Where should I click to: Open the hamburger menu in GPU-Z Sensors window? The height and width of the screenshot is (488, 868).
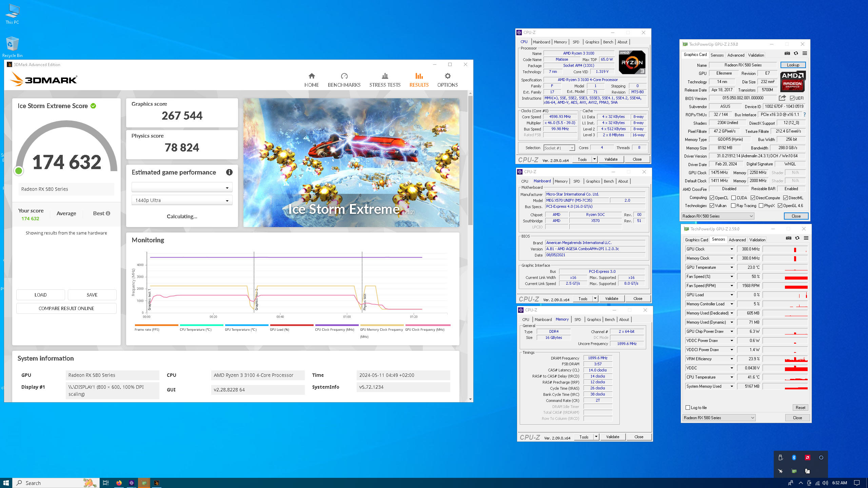pyautogui.click(x=806, y=238)
